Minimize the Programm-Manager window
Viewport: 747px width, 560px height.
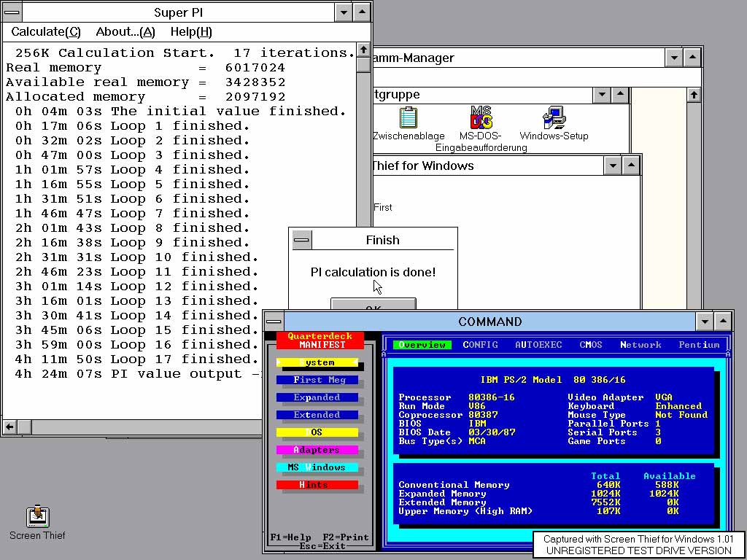point(675,58)
